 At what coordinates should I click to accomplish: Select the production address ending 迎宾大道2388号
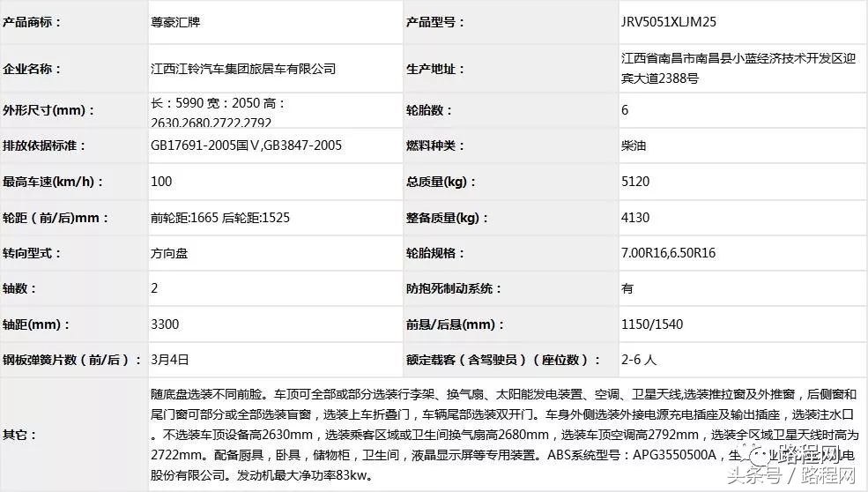(739, 69)
